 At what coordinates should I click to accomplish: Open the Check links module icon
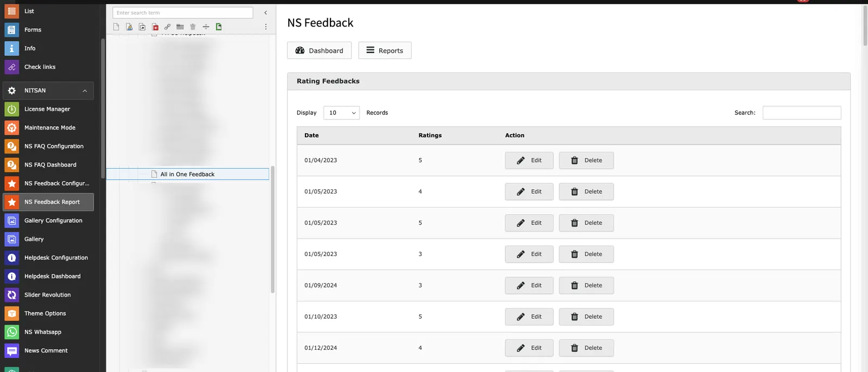tap(11, 67)
